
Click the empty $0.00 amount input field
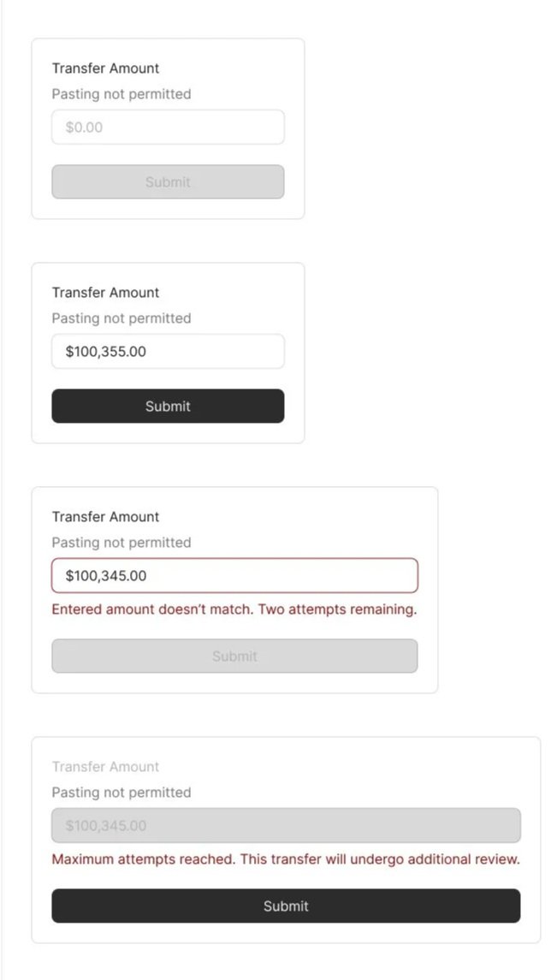pos(168,128)
